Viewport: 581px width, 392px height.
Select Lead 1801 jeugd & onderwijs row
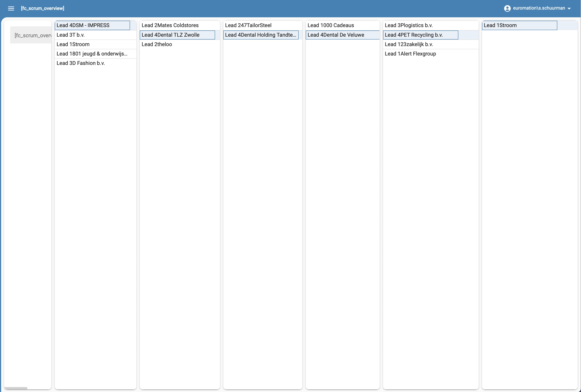(96, 54)
